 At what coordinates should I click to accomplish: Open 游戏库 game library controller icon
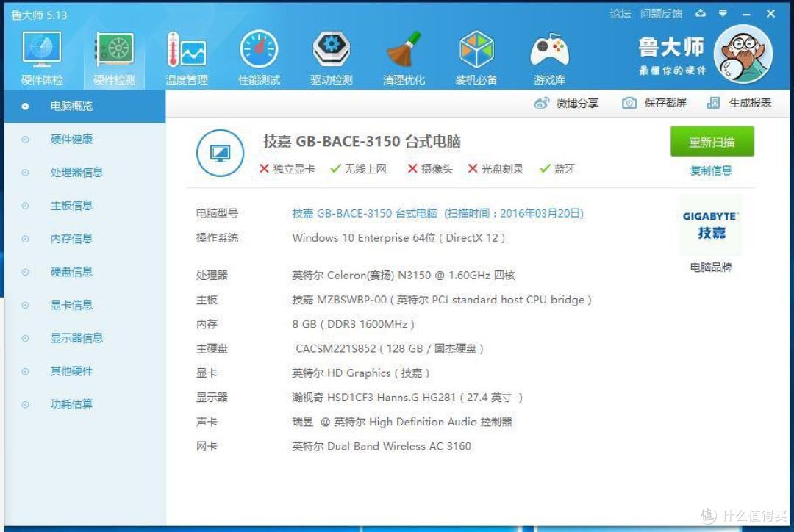coord(549,58)
